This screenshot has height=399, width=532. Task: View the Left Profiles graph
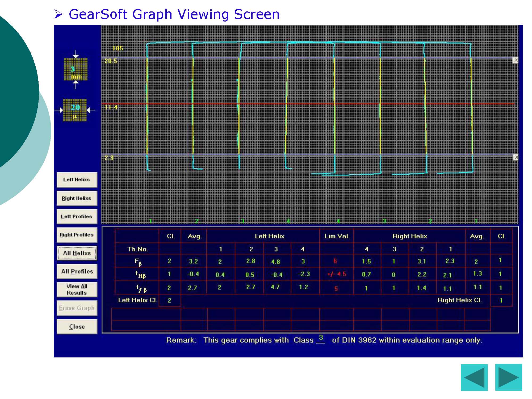click(77, 217)
